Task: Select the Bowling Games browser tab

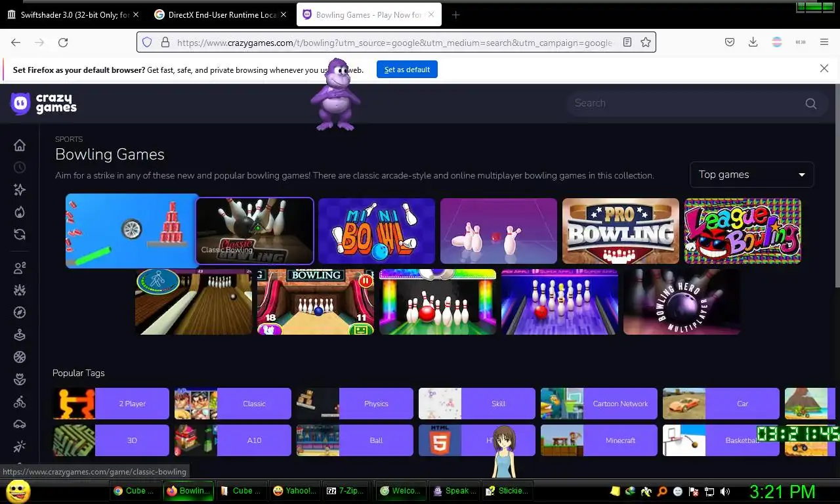Action: coord(369,14)
